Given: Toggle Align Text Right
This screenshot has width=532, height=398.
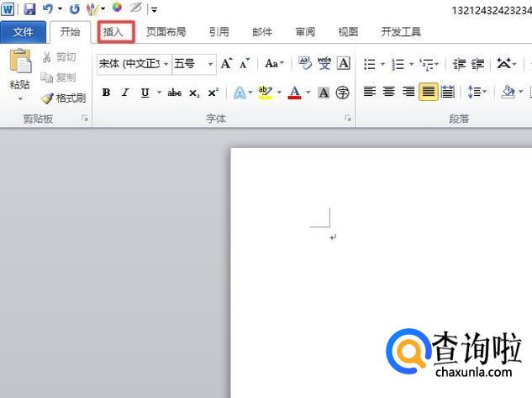Looking at the screenshot, I should click(408, 92).
